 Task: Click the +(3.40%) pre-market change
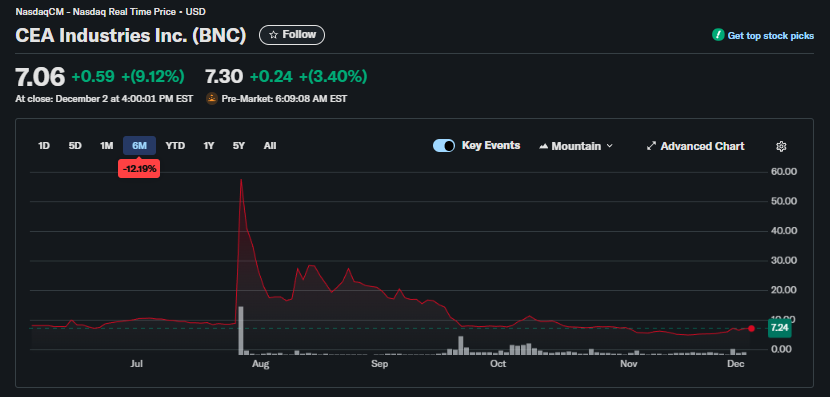click(x=333, y=77)
